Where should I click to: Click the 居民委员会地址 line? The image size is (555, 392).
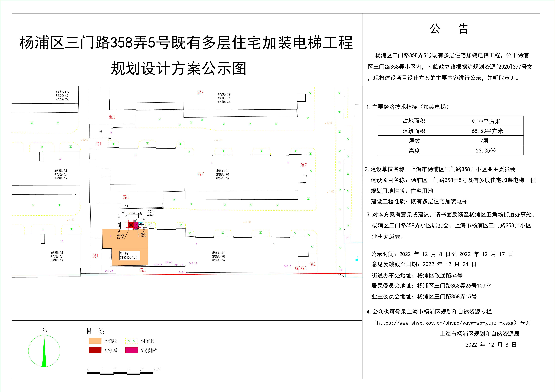(431, 286)
